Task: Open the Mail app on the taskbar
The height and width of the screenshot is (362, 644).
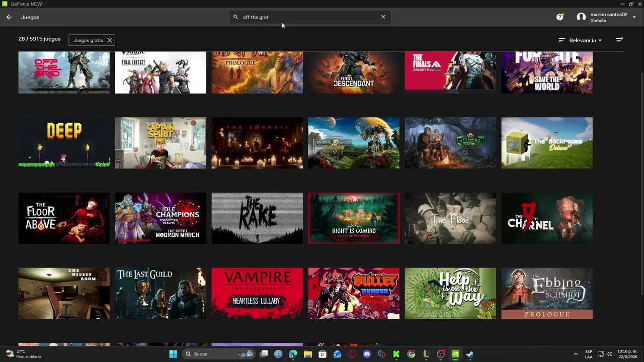Action: click(337, 354)
